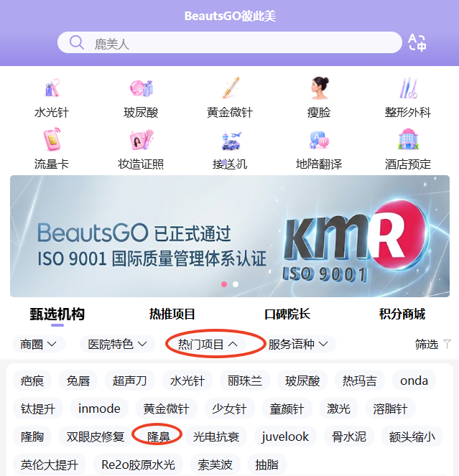459x476 pixels.
Task: Expand the 服务语种 dropdown
Action: 298,344
